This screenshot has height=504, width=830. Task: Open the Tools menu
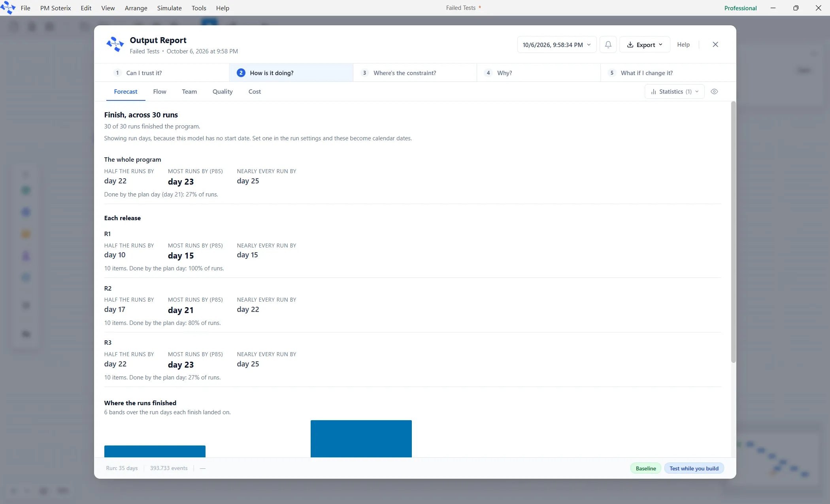199,8
